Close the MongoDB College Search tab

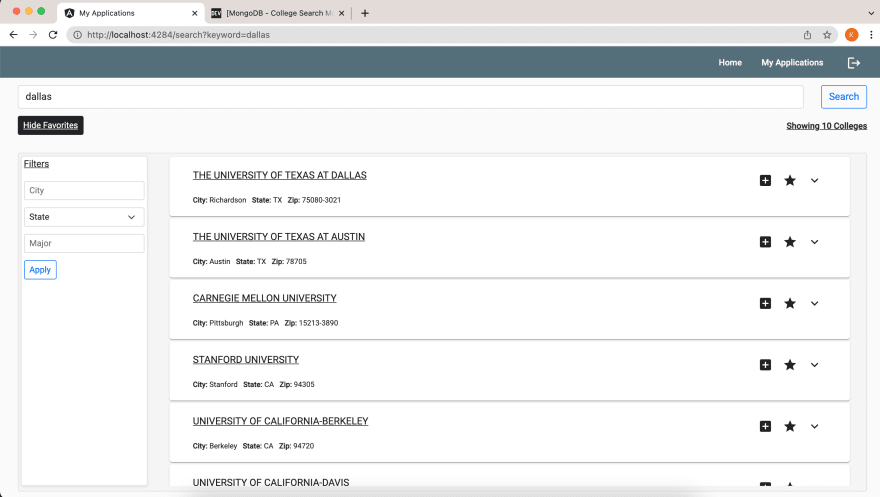tap(341, 13)
